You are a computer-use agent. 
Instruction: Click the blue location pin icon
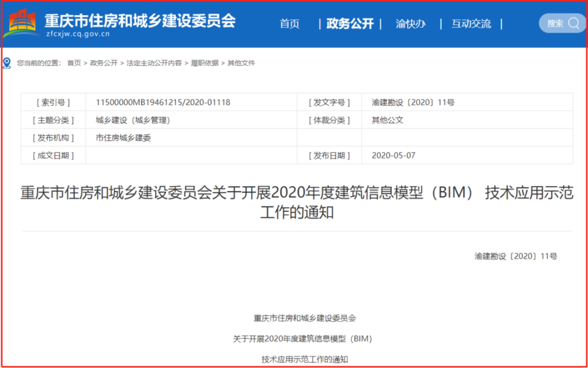7,63
